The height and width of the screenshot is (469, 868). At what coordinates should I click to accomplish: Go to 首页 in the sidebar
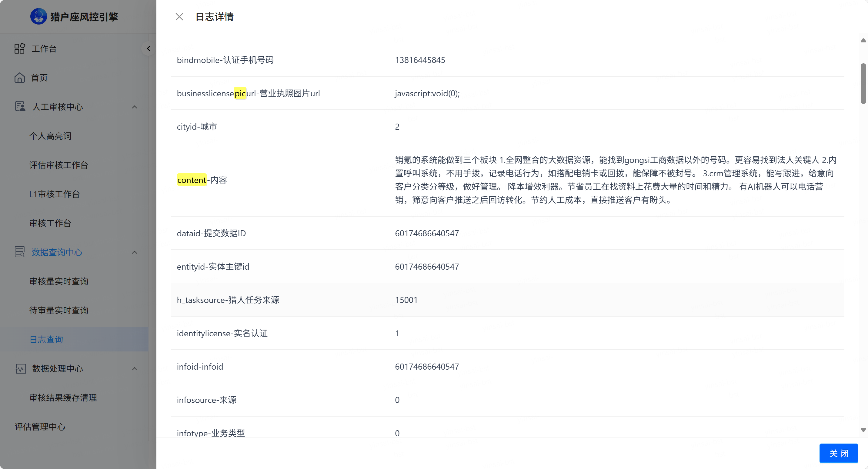pos(39,78)
